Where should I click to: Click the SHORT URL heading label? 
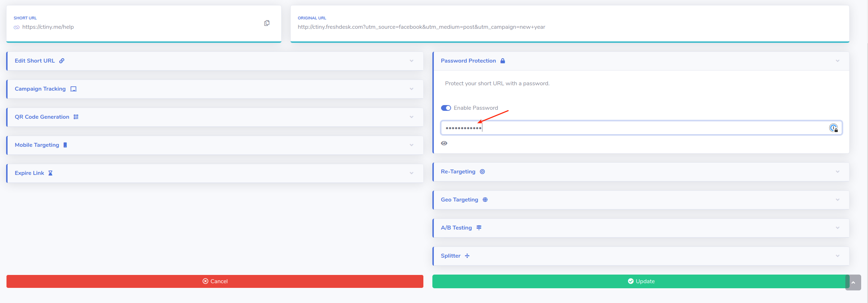[x=25, y=18]
